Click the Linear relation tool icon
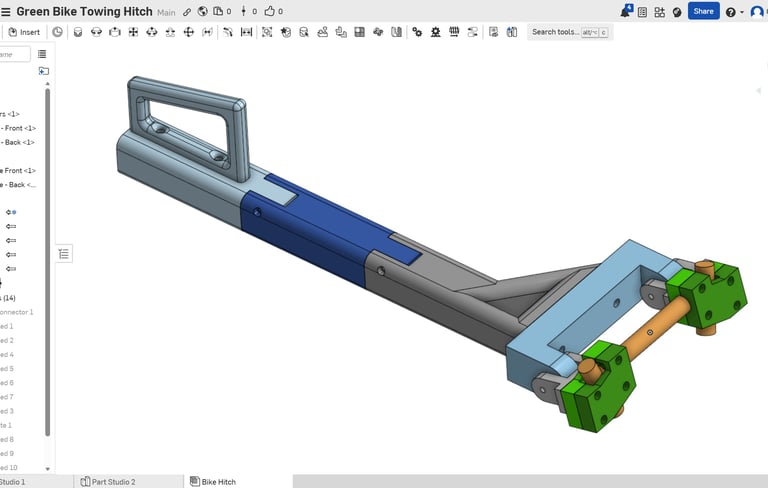 [x=473, y=32]
